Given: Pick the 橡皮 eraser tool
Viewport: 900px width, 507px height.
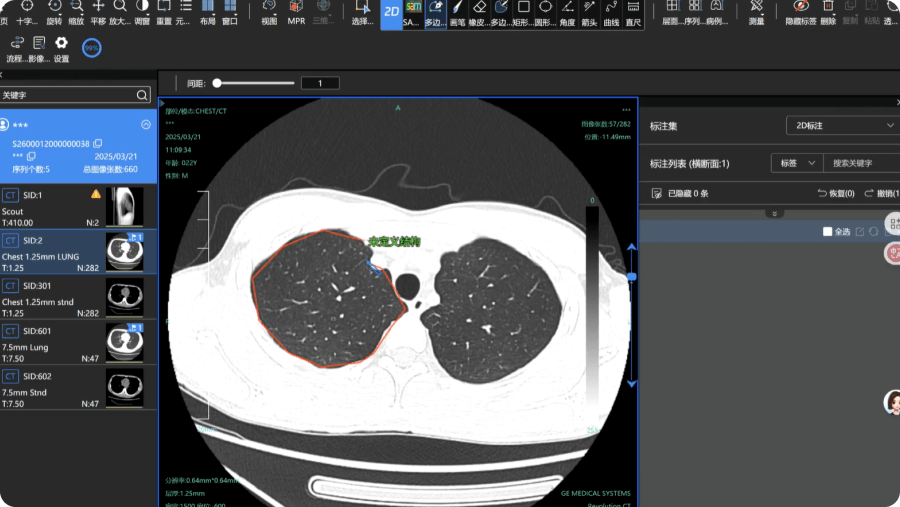Looking at the screenshot, I should pos(479,13).
